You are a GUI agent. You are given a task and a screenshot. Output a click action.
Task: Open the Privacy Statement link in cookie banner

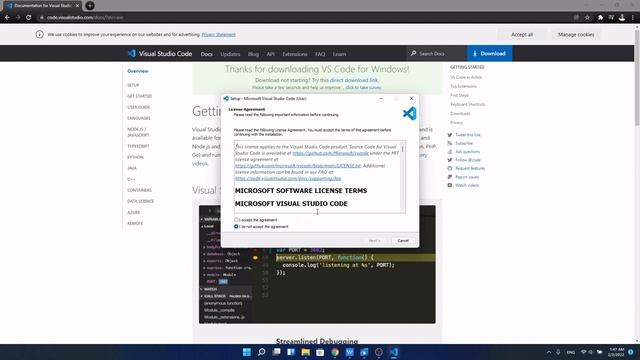(218, 35)
